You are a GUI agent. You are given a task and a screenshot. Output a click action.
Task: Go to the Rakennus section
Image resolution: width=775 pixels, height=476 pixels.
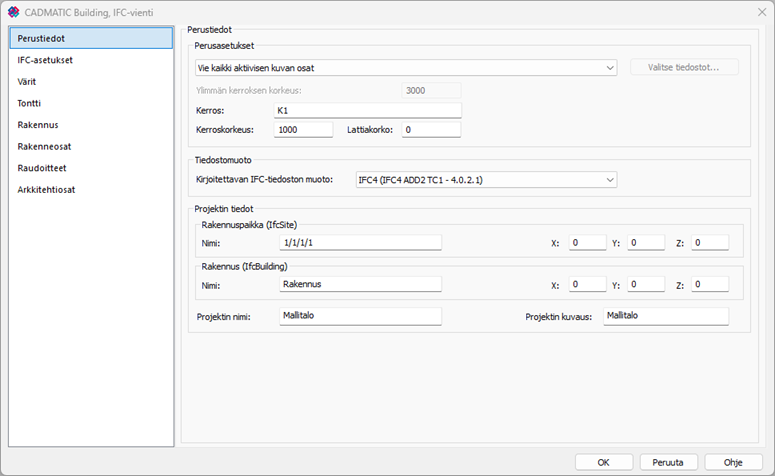click(x=38, y=125)
